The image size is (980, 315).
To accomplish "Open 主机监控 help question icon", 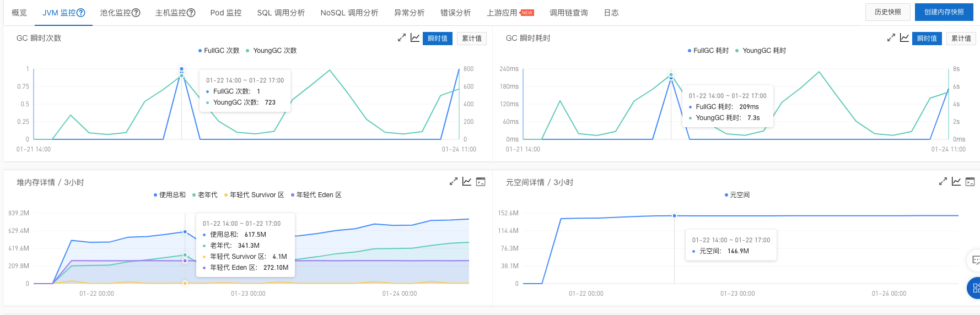I will pos(191,13).
